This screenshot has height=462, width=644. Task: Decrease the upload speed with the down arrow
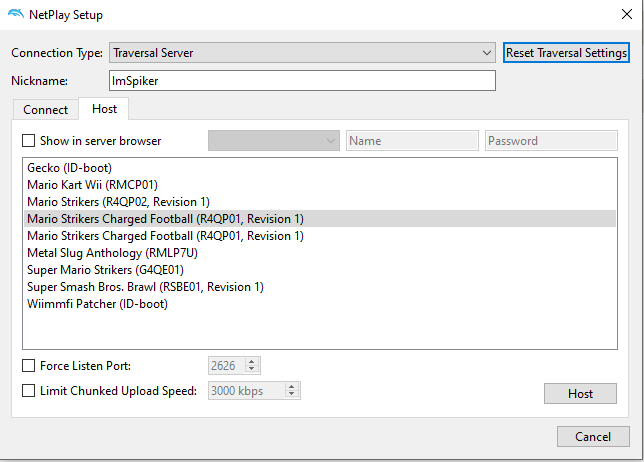[292, 394]
